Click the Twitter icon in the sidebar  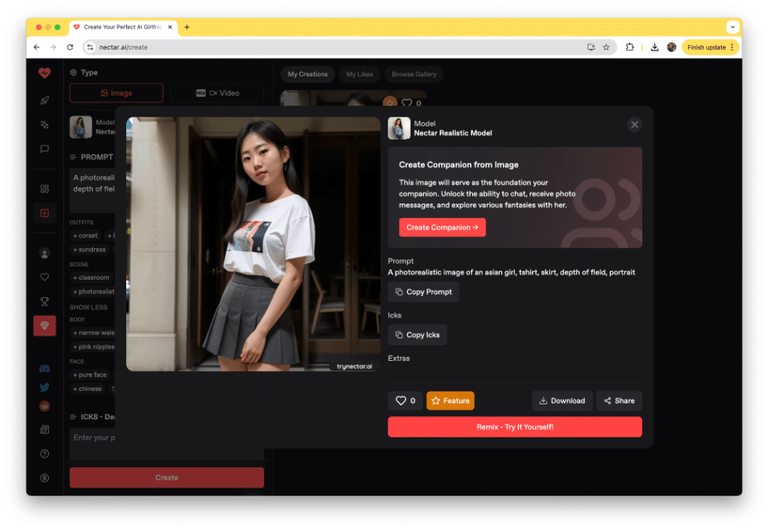[x=44, y=387]
